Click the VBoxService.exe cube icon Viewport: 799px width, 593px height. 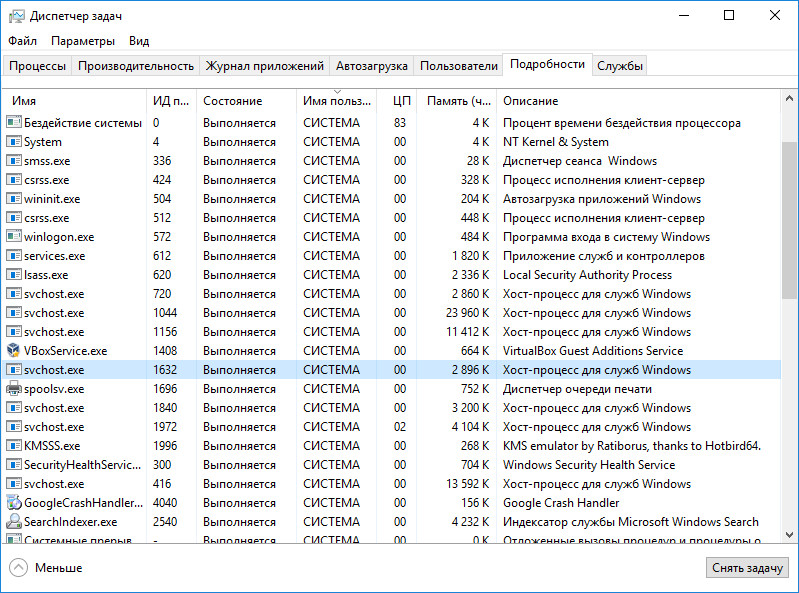click(14, 351)
